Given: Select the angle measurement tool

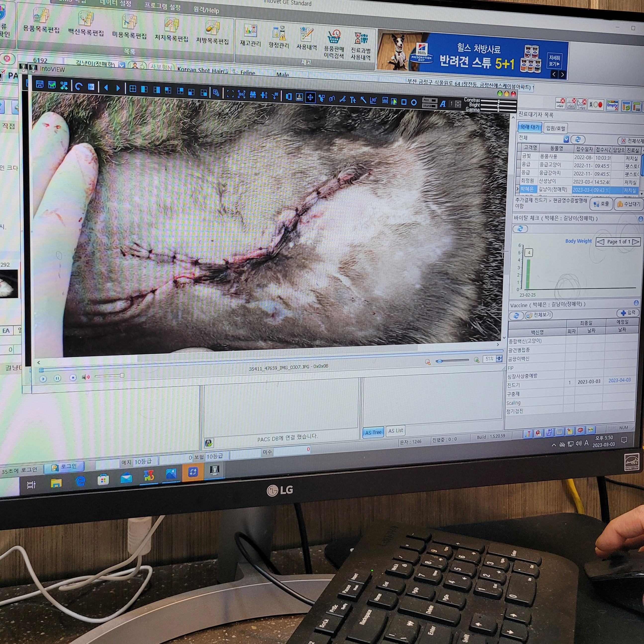Looking at the screenshot, I should point(374,100).
